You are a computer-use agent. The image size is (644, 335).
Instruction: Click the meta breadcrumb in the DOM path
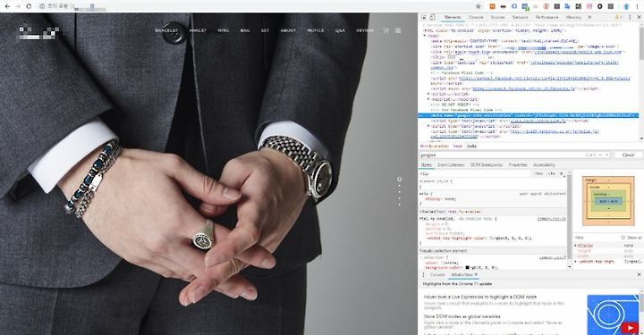click(471, 146)
